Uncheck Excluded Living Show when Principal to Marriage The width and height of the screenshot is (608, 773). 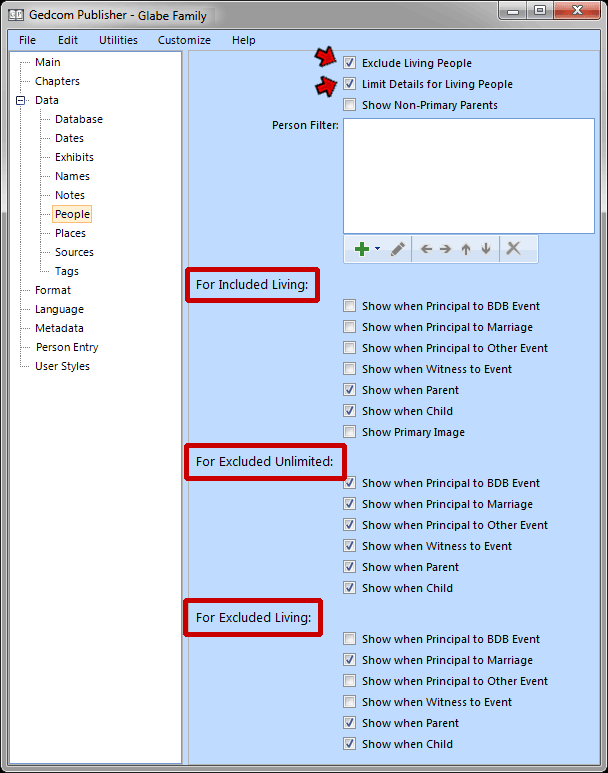point(350,660)
